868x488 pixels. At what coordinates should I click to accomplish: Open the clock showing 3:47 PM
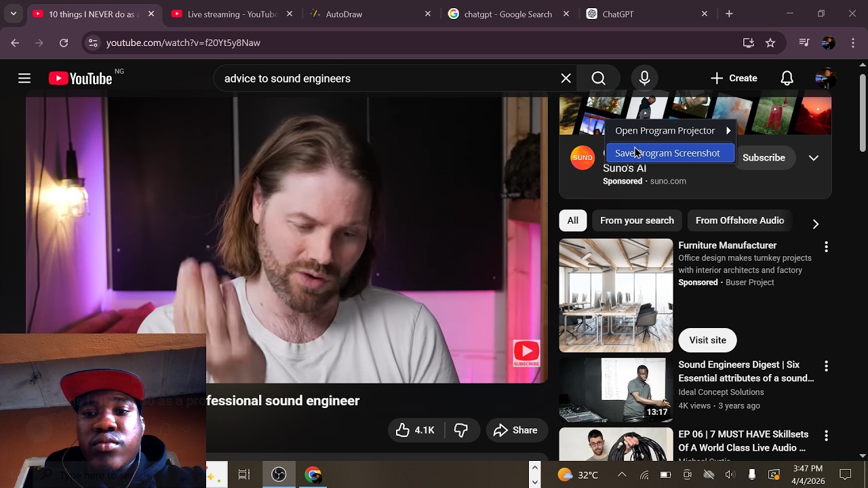tap(808, 474)
